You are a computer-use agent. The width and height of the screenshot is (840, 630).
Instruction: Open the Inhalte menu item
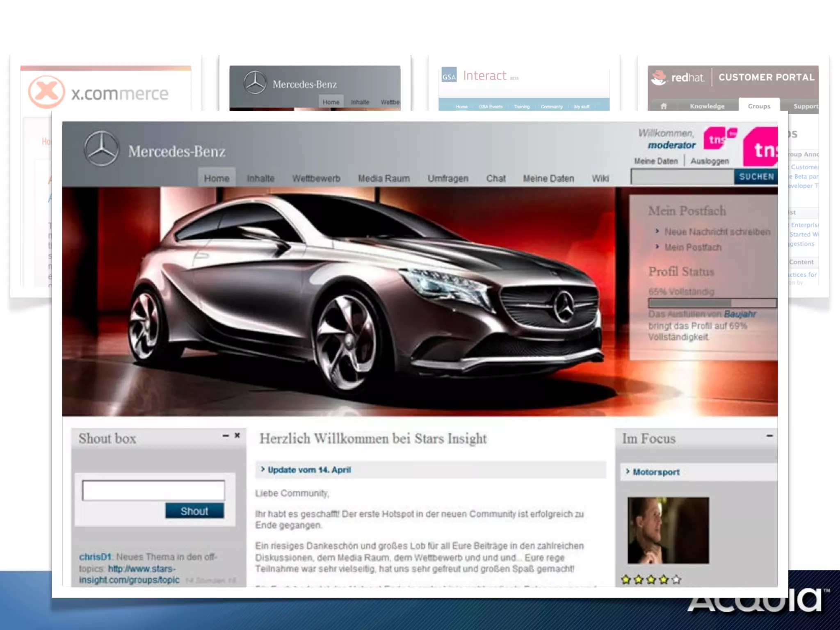(x=260, y=178)
